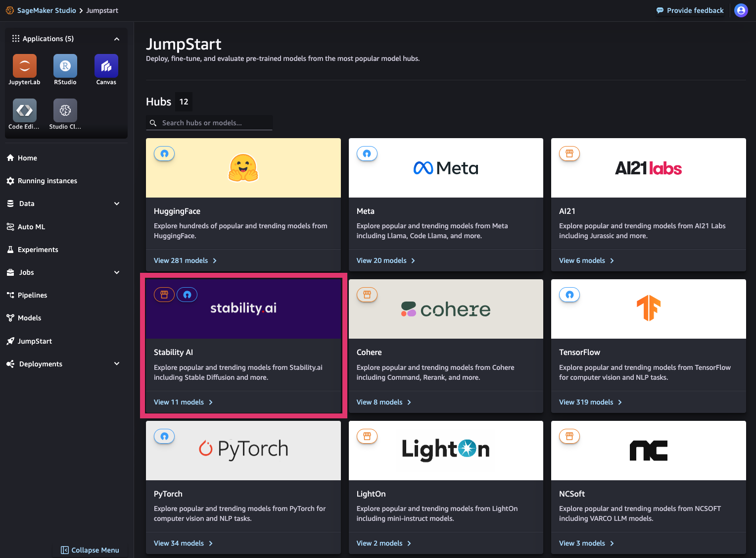Click the user profile icon
Image resolution: width=756 pixels, height=558 pixels.
741,10
